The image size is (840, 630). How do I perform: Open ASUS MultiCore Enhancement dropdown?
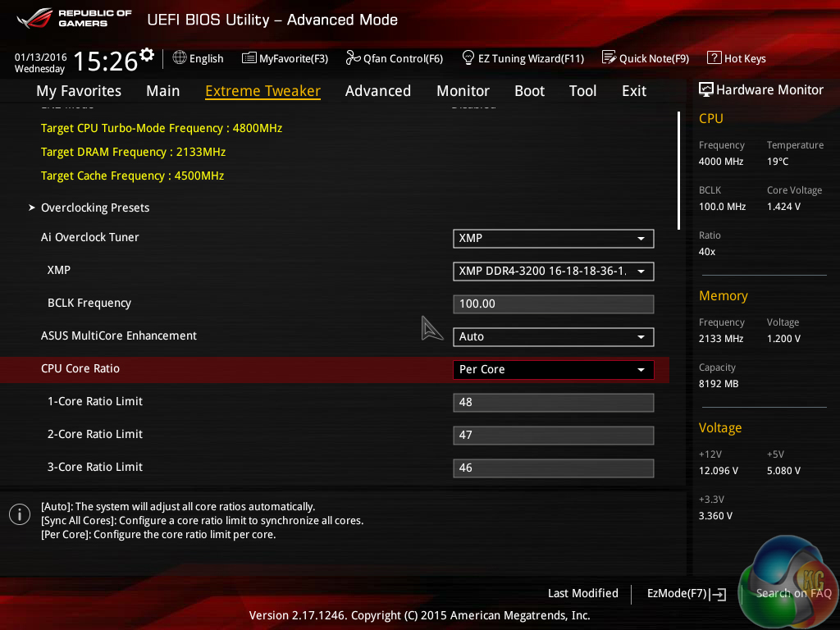coord(554,337)
